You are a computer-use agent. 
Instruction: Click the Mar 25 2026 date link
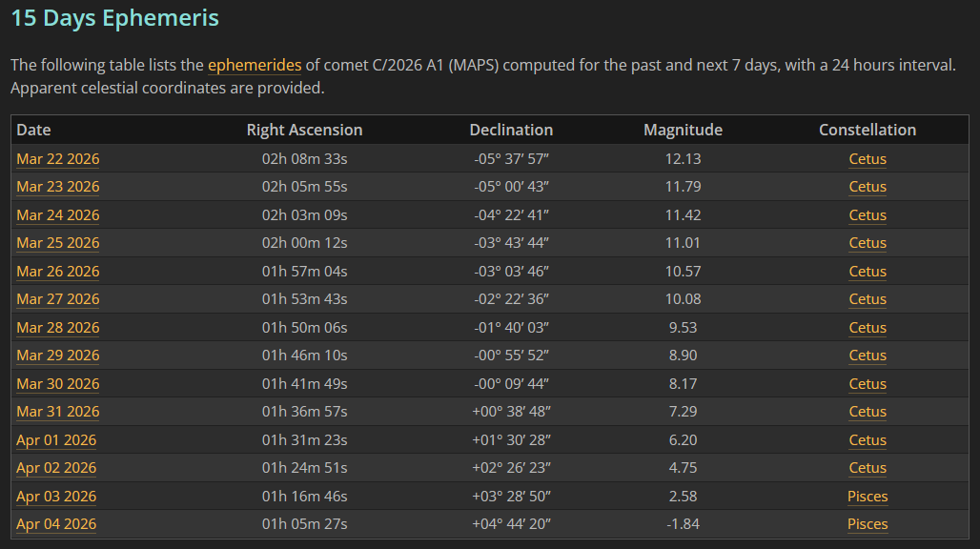[x=58, y=243]
